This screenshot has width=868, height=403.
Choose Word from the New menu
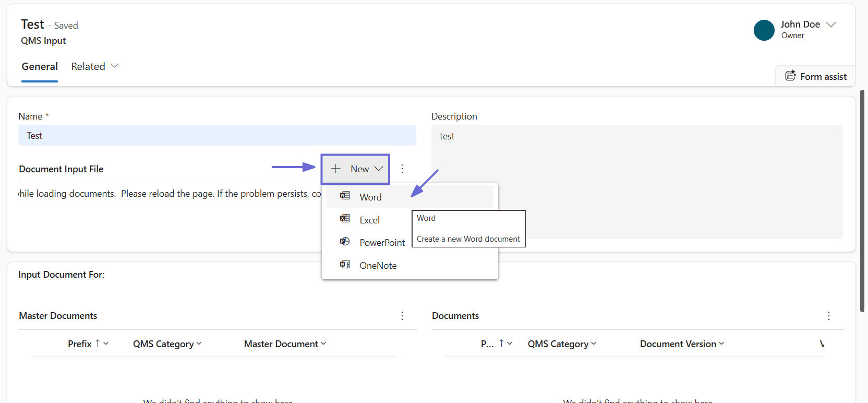coord(410,197)
